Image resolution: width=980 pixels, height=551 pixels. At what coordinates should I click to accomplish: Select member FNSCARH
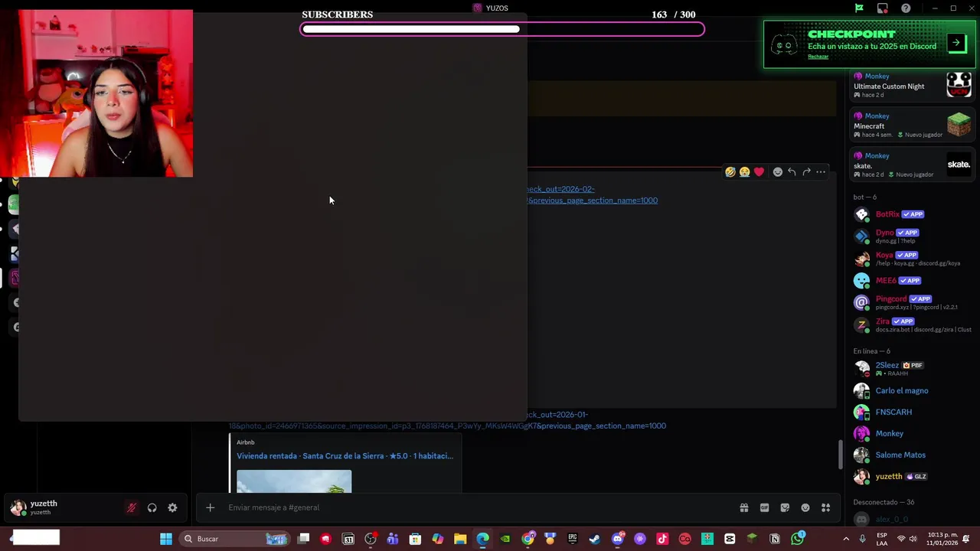pos(913,412)
